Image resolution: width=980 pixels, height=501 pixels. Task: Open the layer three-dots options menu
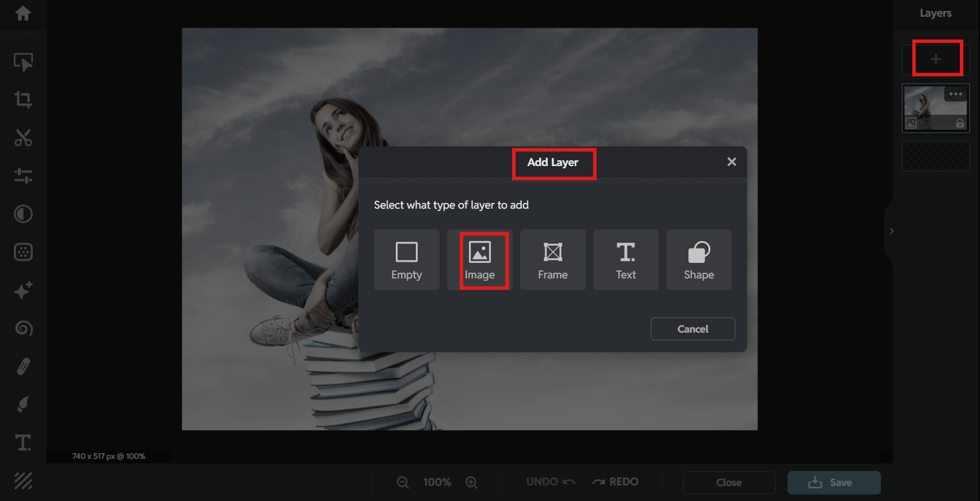coord(956,94)
